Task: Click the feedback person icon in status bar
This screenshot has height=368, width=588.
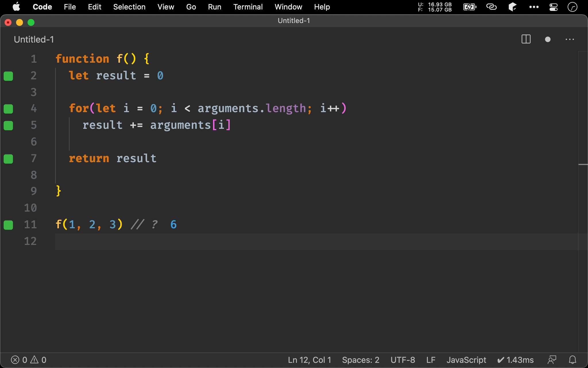Action: pos(552,360)
